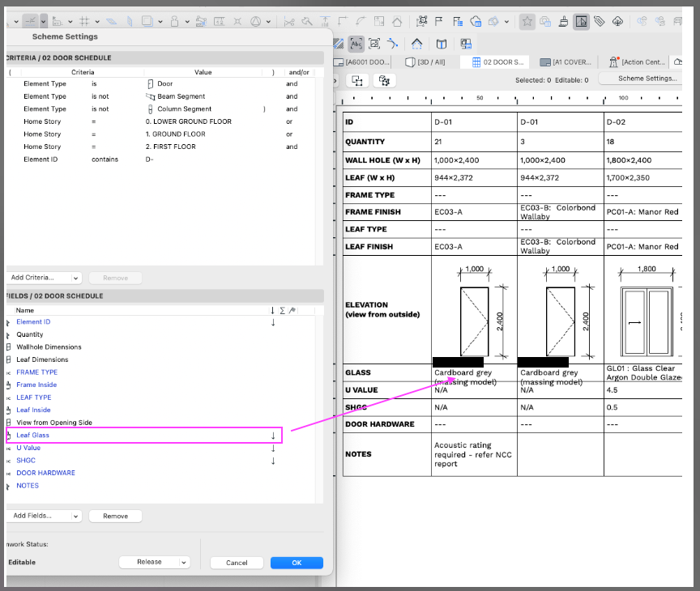Open Scheme Settings from schedule header
The height and width of the screenshot is (591, 700).
click(x=647, y=79)
